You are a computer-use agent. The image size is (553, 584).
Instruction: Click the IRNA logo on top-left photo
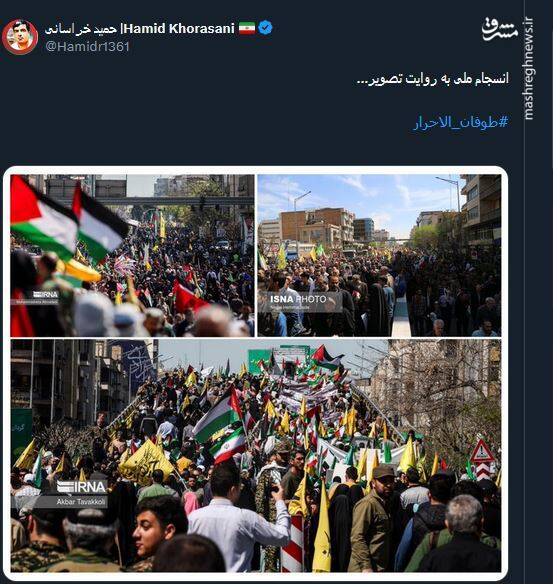[x=45, y=295]
